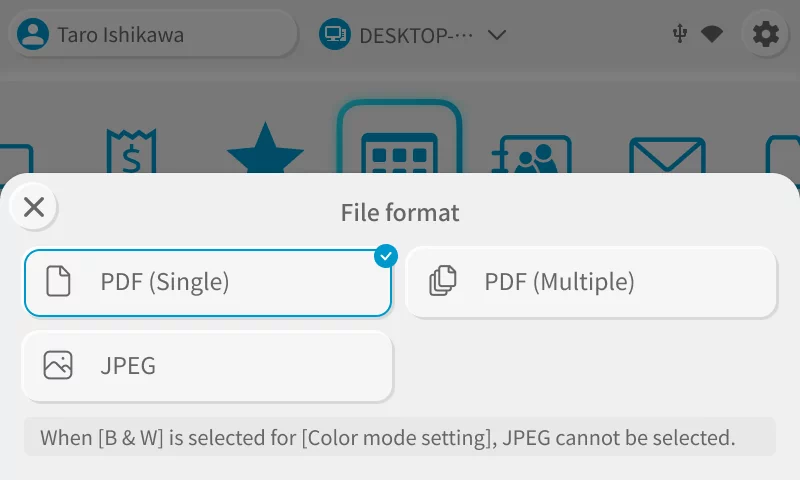Screen dimensions: 800x480
Task: Close the File format dialog
Action: [x=34, y=207]
